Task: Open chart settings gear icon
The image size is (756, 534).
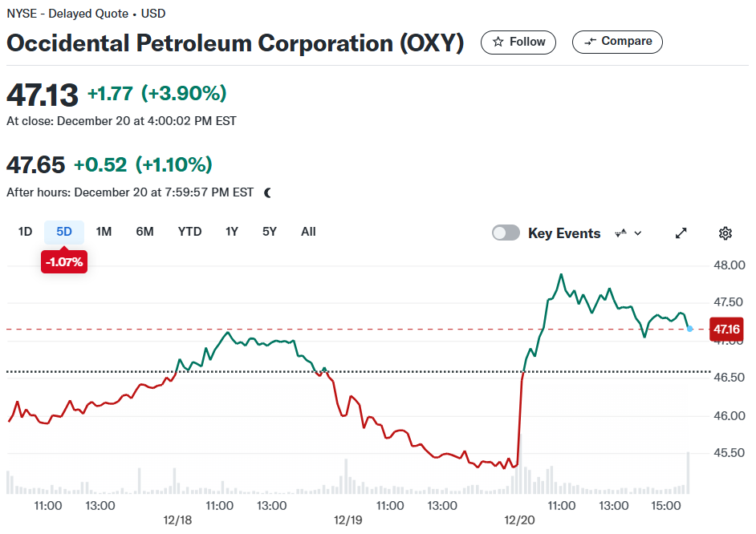Action: (726, 233)
